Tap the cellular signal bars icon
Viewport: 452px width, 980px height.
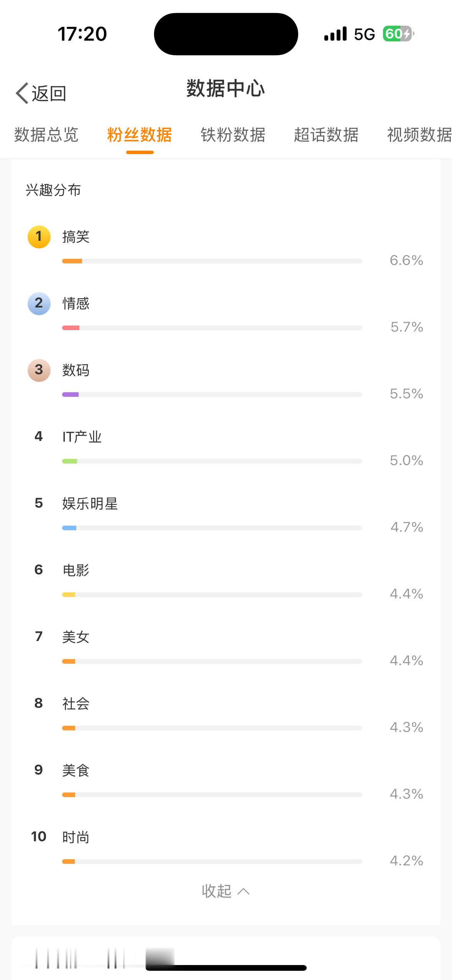click(x=335, y=34)
